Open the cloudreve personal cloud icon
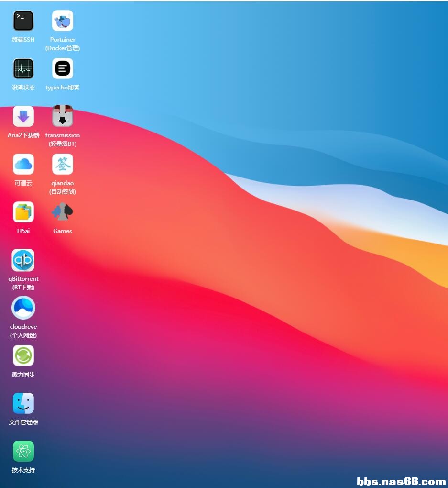Image resolution: width=448 pixels, height=488 pixels. click(x=23, y=308)
